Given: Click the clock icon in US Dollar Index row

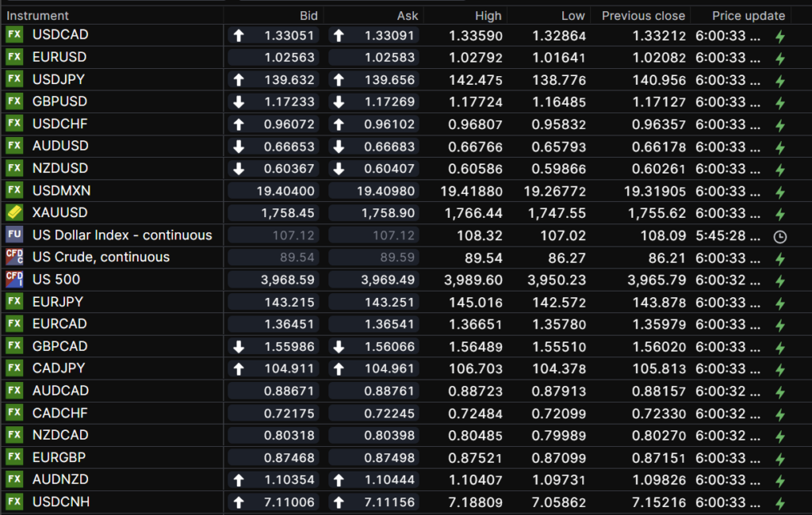Looking at the screenshot, I should (779, 236).
